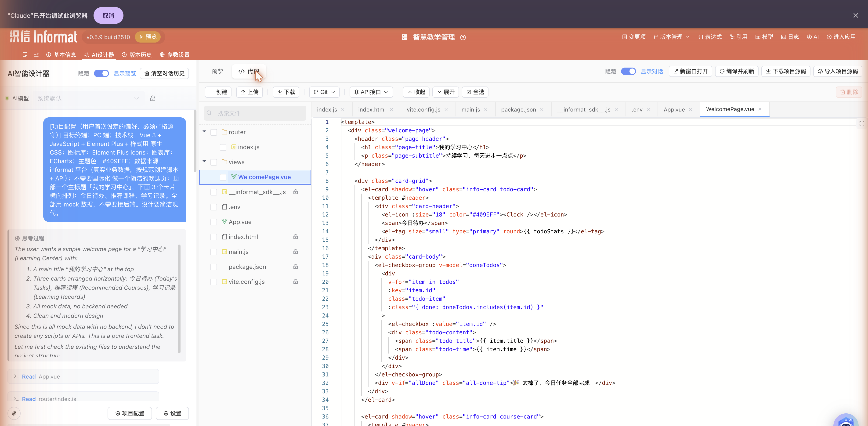Open the AI模型 系统默认 dropdown

[x=88, y=98]
